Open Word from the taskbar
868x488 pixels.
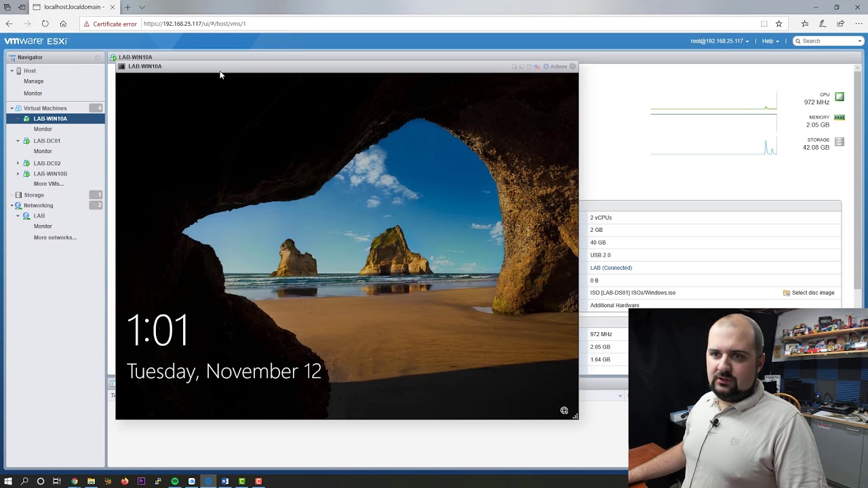(x=225, y=481)
